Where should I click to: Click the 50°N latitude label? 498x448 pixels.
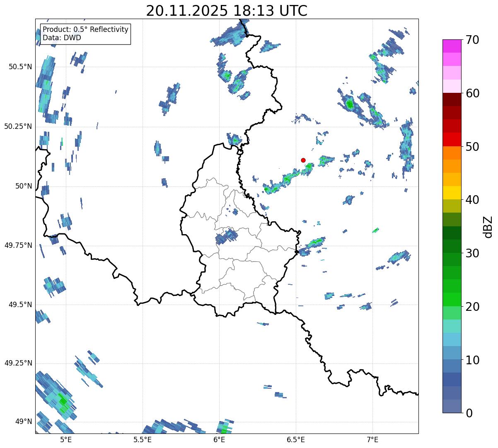coord(23,186)
